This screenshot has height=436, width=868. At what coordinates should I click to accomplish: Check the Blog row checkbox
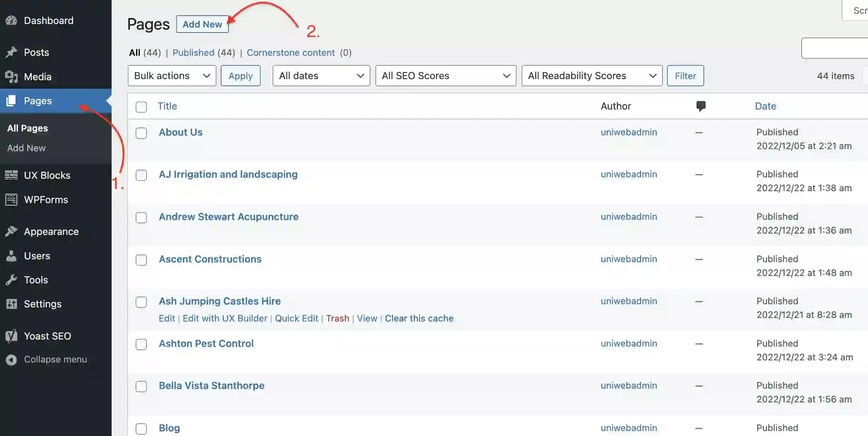pyautogui.click(x=141, y=429)
